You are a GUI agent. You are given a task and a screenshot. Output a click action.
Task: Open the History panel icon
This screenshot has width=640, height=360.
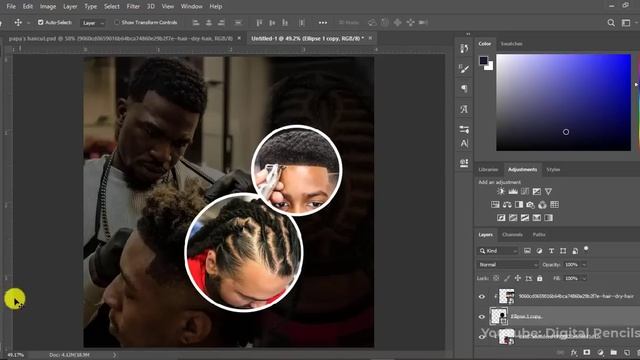click(464, 49)
